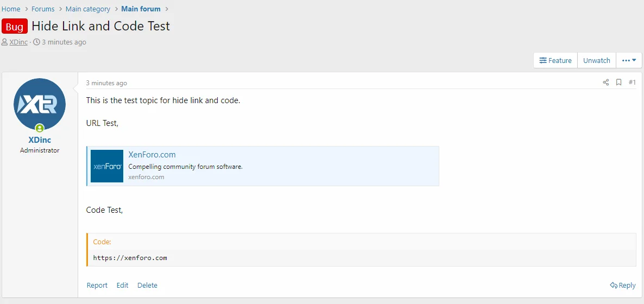
Task: Click the red Bug prefix label
Action: (x=15, y=27)
